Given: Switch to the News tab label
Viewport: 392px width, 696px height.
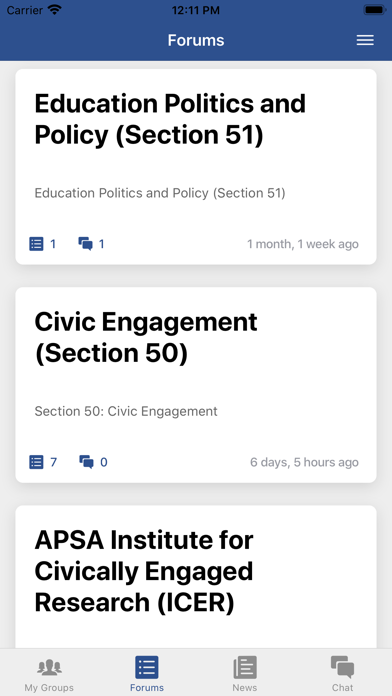Looking at the screenshot, I should click(245, 688).
